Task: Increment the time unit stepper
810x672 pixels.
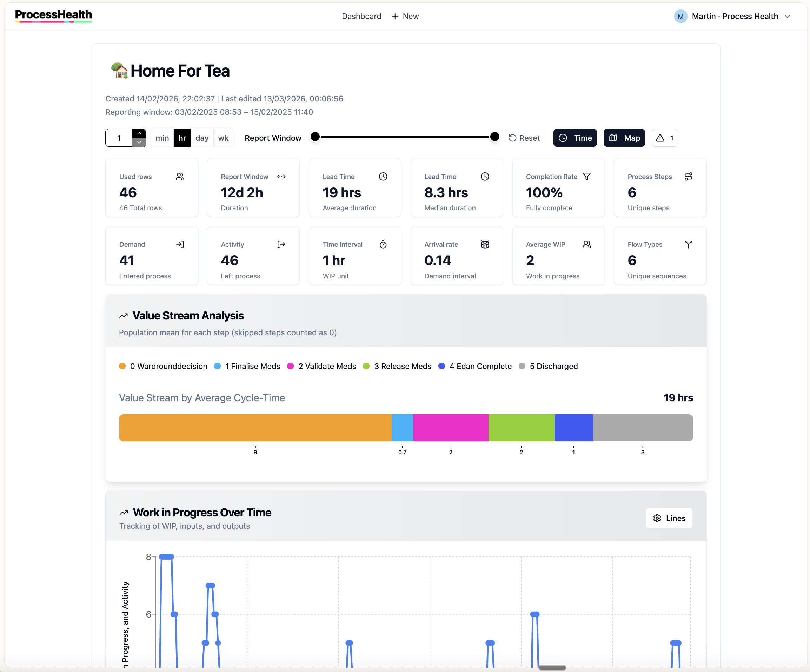Action: click(x=139, y=133)
